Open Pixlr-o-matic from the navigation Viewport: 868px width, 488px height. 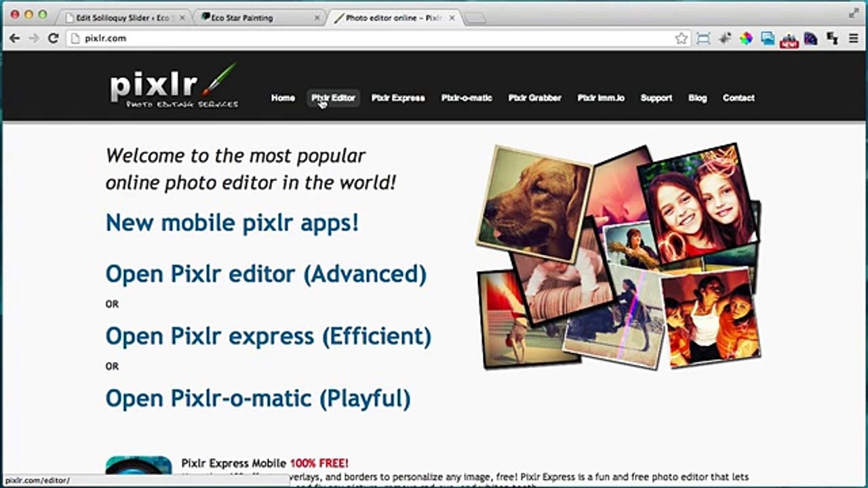click(x=467, y=98)
